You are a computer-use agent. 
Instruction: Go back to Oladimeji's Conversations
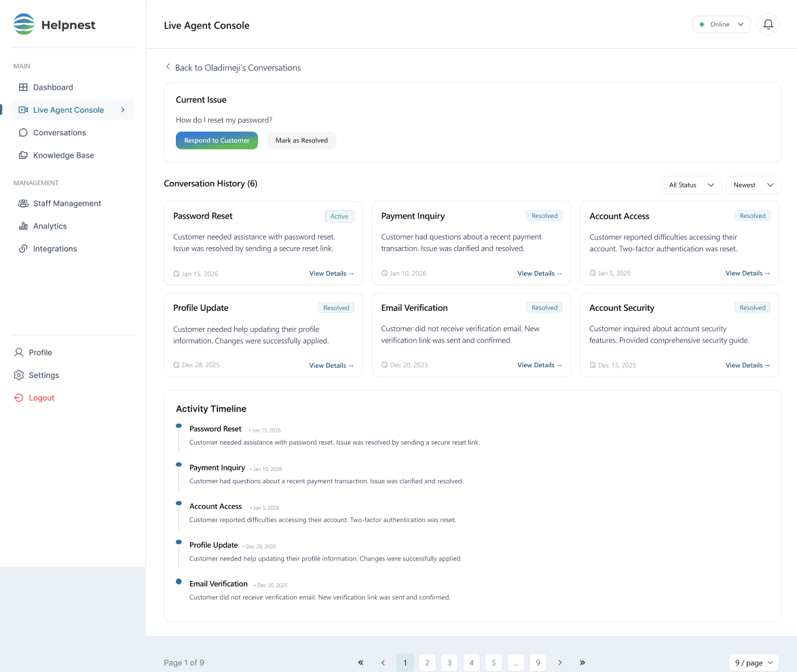[234, 68]
